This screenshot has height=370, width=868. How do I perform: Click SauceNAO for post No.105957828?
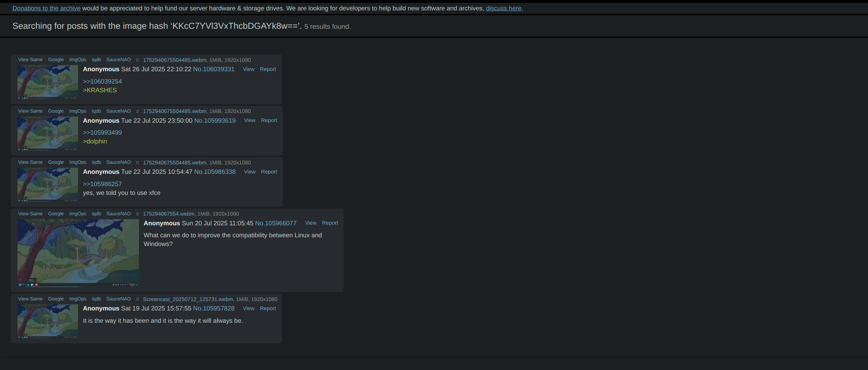tap(119, 299)
